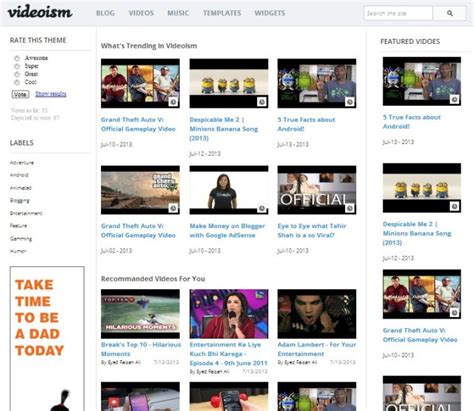This screenshot has width=474, height=411.
Task: Open the Humor label
Action: 18,251
